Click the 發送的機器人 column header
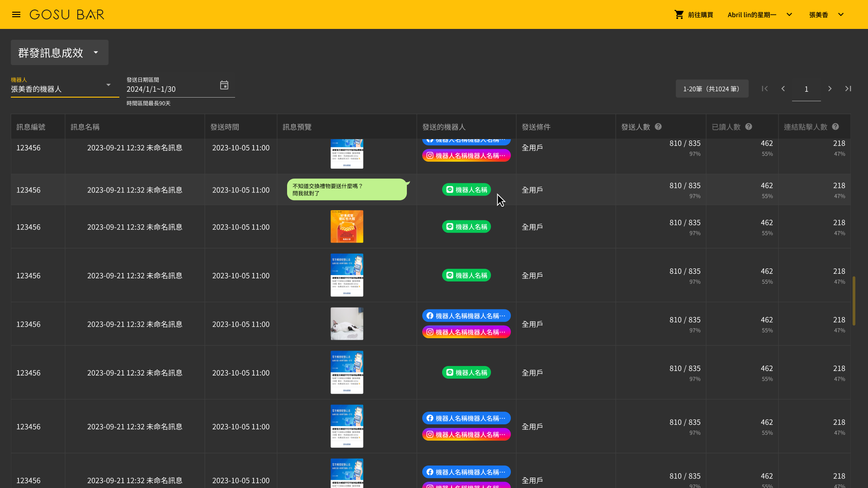 pos(467,127)
